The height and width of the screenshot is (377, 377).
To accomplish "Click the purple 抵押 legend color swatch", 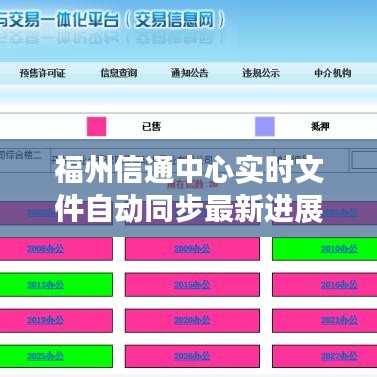I will [265, 126].
